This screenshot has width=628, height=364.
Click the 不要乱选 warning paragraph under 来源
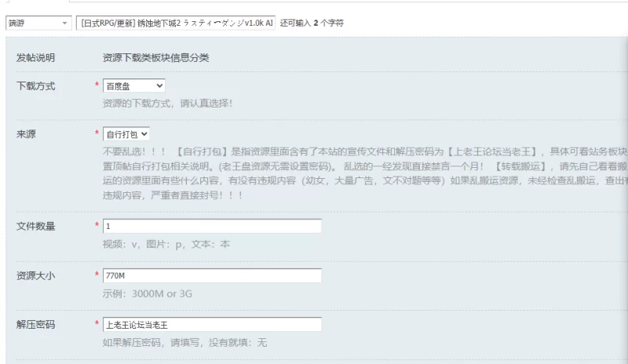click(x=365, y=173)
